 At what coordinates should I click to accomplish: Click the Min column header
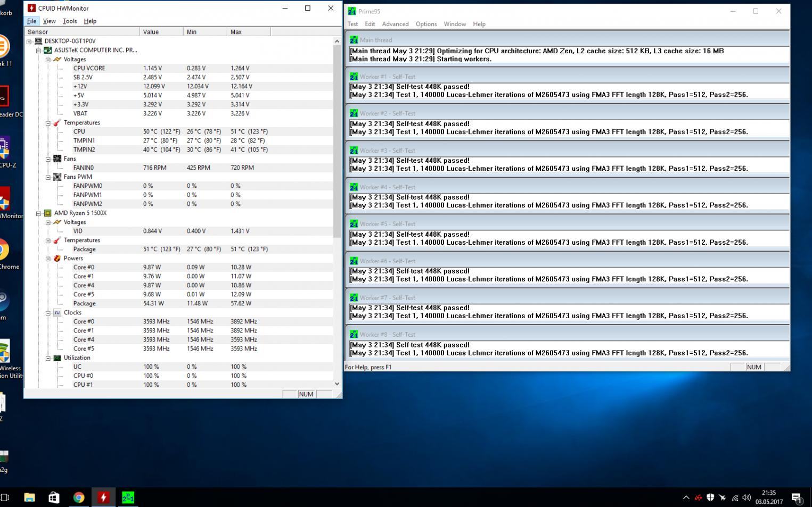pos(205,32)
